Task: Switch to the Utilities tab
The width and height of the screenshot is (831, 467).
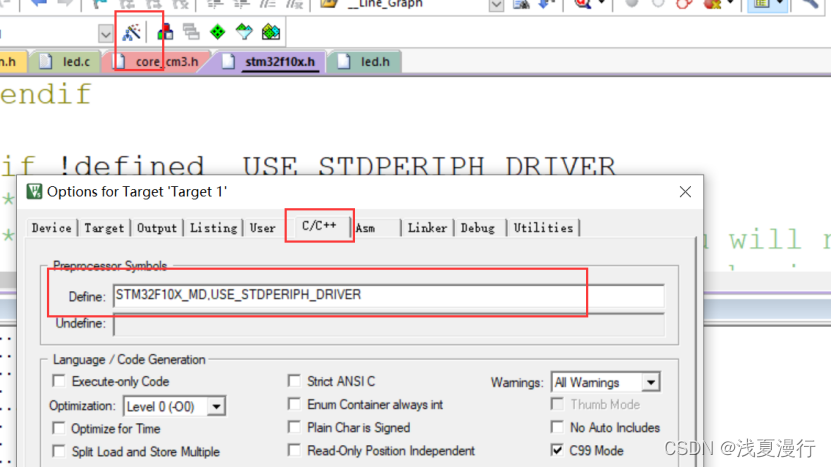Action: (543, 228)
